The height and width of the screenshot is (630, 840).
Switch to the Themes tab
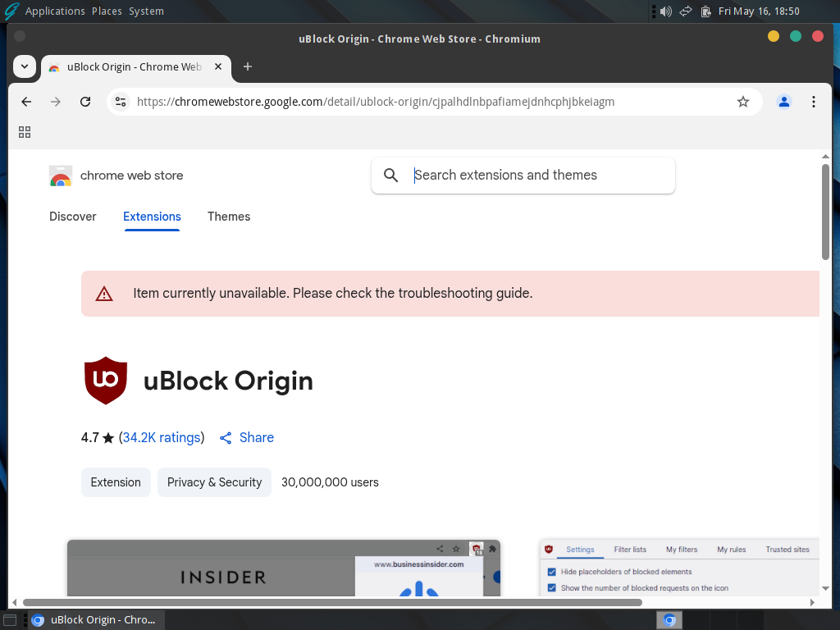tap(229, 217)
